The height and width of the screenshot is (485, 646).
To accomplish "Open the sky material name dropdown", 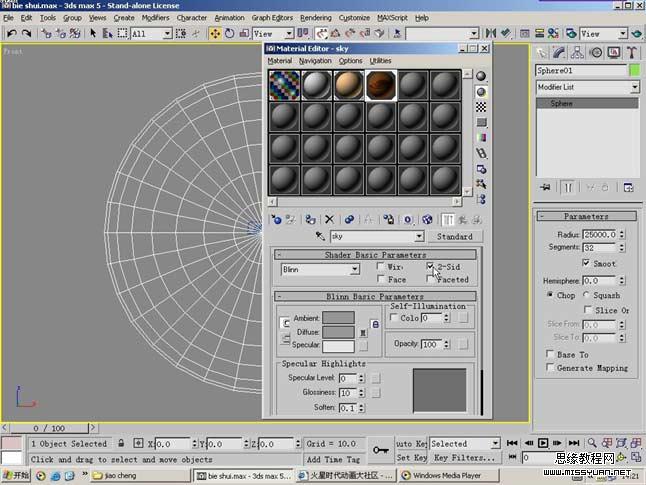I will (x=419, y=236).
